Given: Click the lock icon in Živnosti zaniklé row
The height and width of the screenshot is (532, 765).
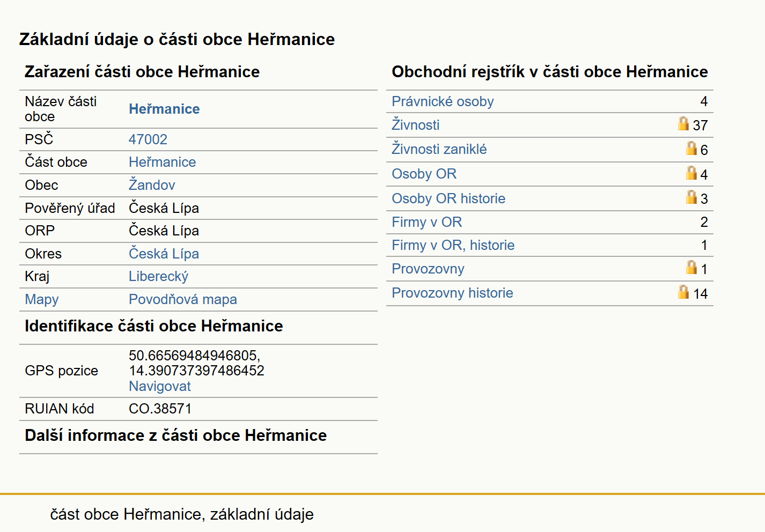Looking at the screenshot, I should [x=692, y=148].
